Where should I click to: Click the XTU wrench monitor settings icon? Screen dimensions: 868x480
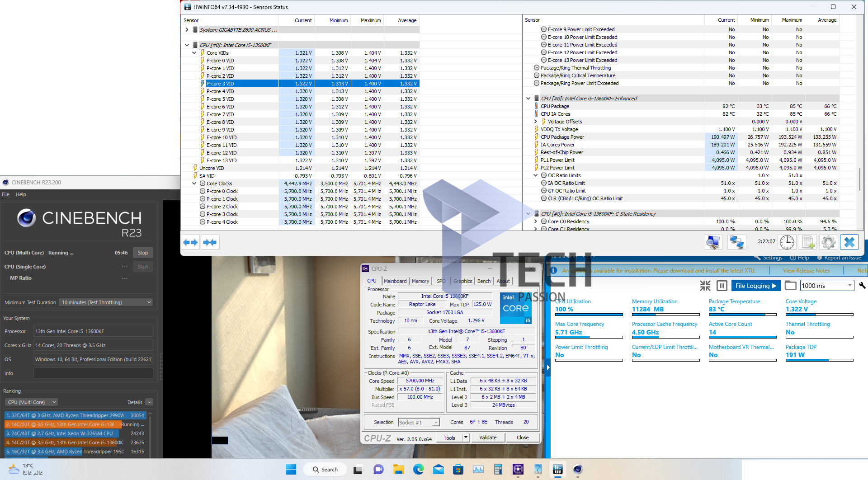pos(862,286)
